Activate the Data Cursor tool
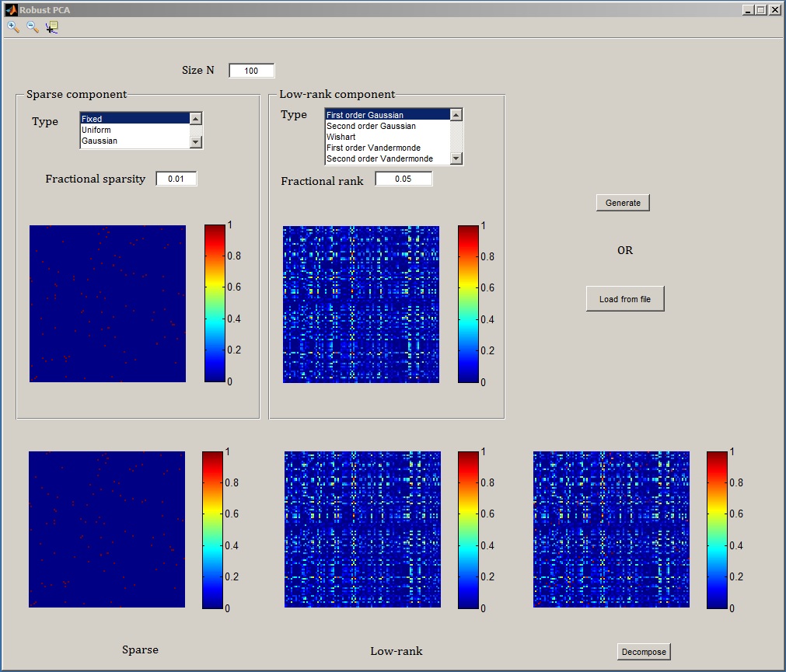786x672 pixels. point(52,26)
